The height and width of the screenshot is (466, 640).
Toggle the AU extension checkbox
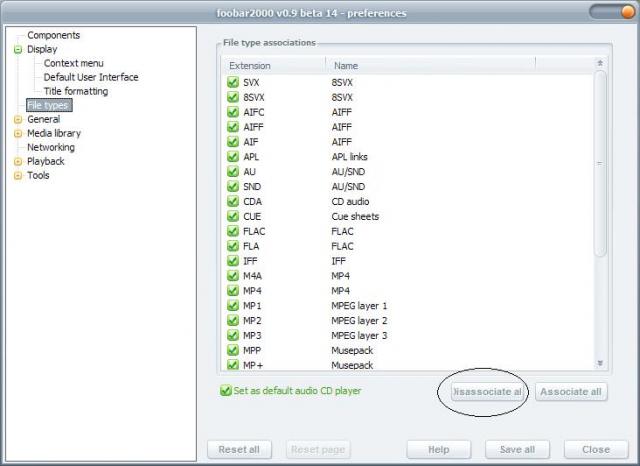pyautogui.click(x=233, y=171)
